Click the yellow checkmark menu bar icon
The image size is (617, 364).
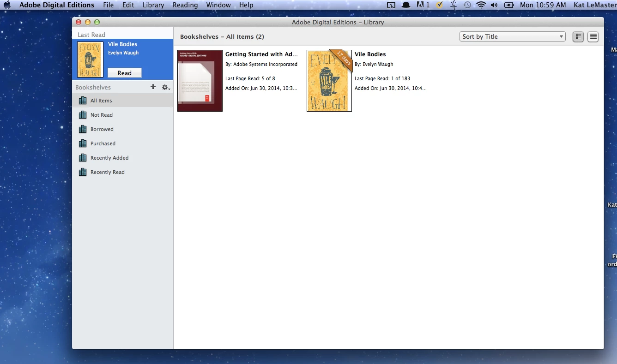[x=439, y=5]
